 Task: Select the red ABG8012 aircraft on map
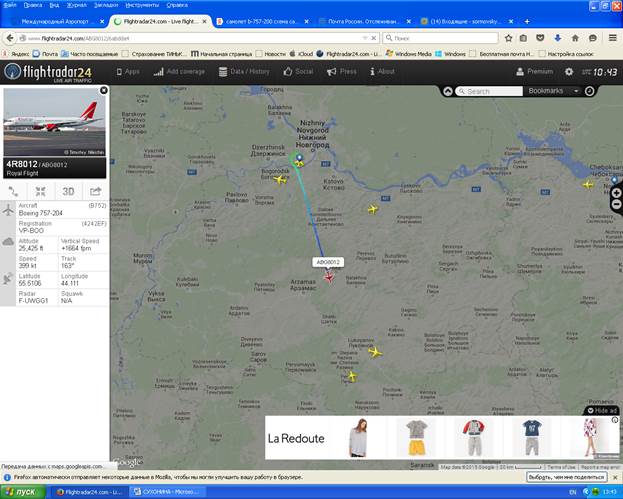(329, 277)
